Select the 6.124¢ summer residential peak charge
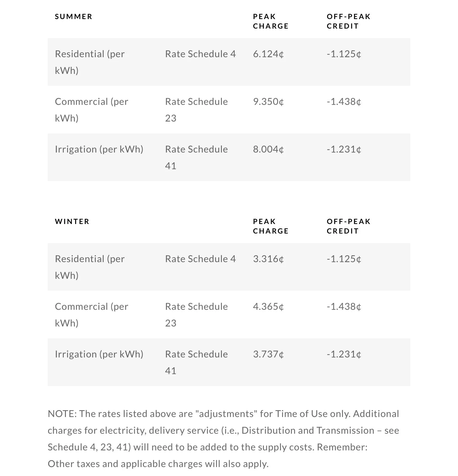Image resolution: width=458 pixels, height=476 pixels. pyautogui.click(x=268, y=54)
